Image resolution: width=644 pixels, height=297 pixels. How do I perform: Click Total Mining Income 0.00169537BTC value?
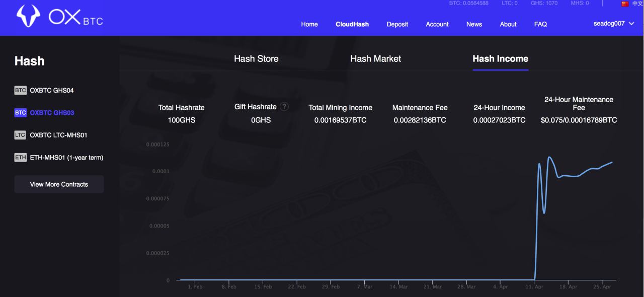coord(341,120)
